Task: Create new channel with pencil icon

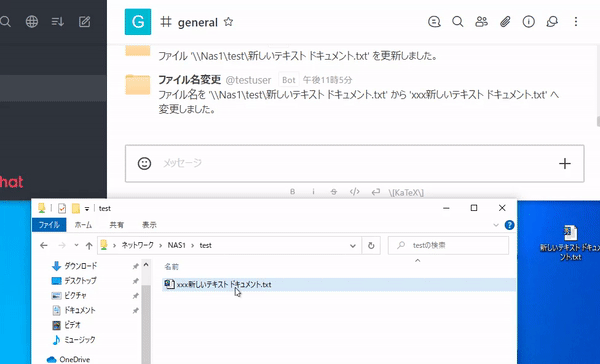Action: coord(85,21)
